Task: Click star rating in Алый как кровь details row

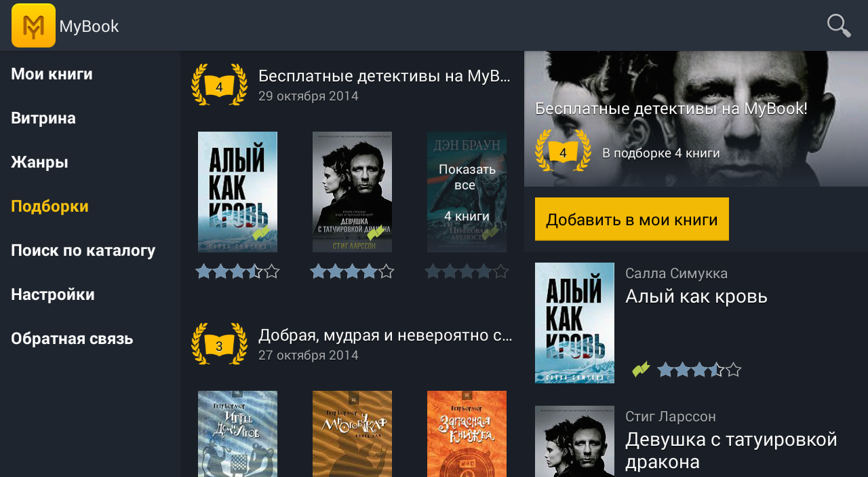Action: [699, 370]
